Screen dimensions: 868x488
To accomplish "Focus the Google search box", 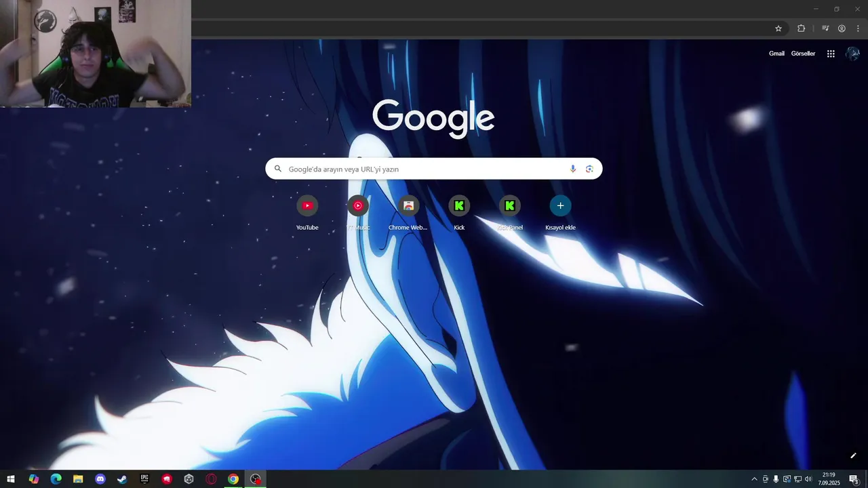I will [434, 169].
